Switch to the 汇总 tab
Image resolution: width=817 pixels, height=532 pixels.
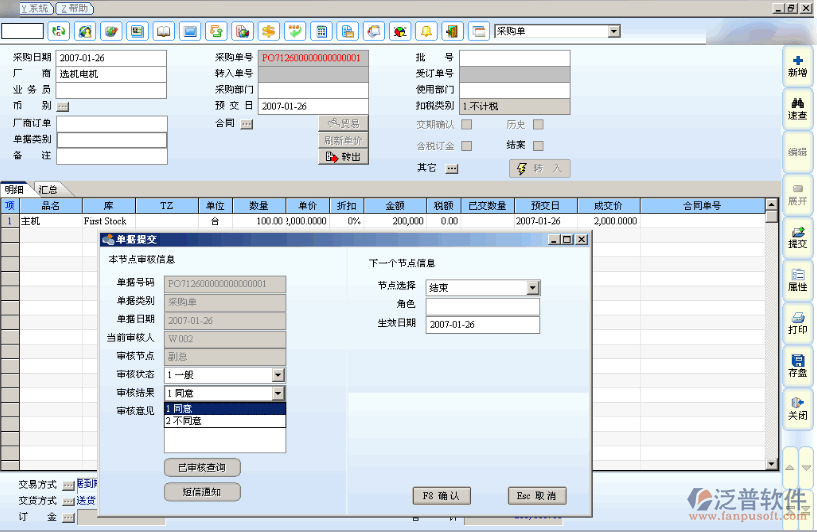48,189
